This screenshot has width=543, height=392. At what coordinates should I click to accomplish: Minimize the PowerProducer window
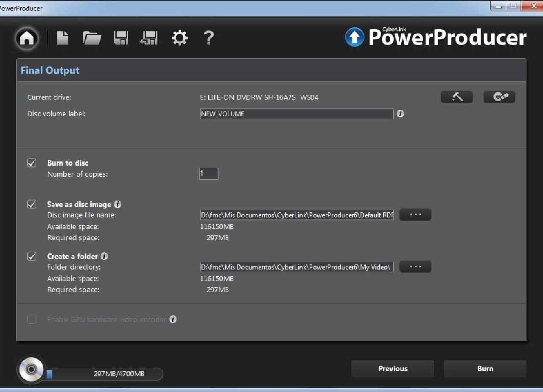click(x=498, y=6)
